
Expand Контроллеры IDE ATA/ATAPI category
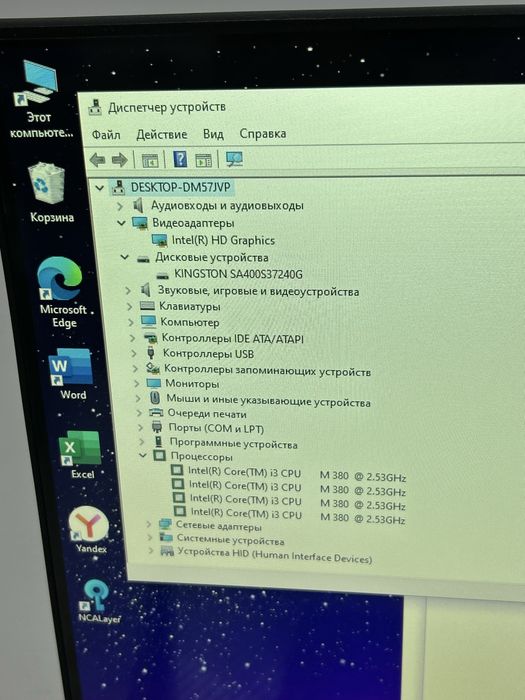[132, 338]
